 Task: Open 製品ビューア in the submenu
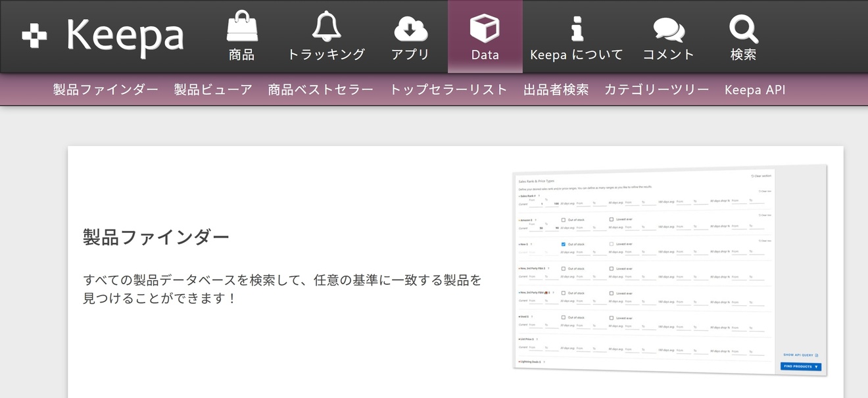213,89
